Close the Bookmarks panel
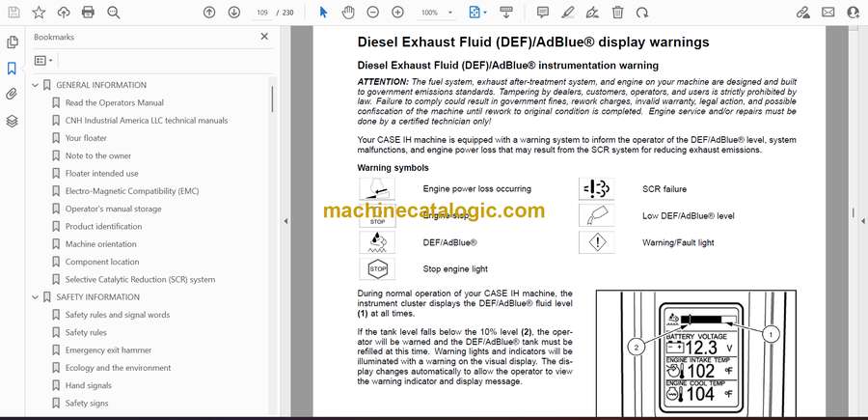Screen dimensions: 868x420 coord(264,37)
